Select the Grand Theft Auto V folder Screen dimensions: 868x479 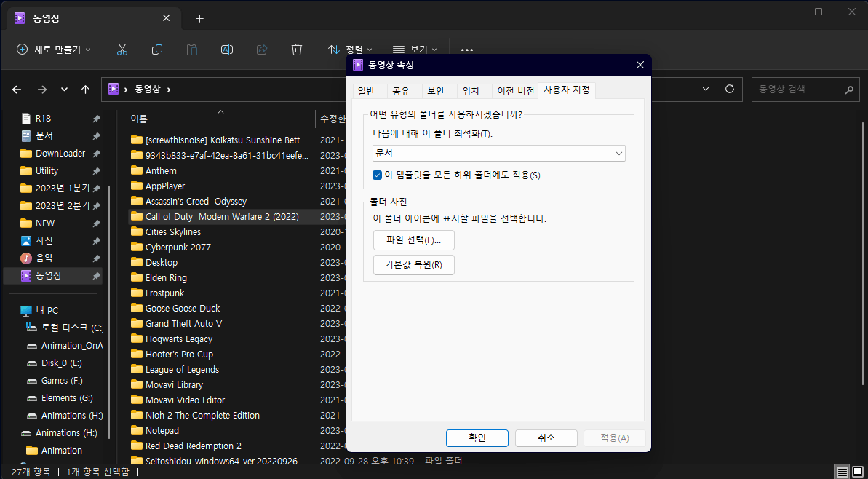click(176, 323)
